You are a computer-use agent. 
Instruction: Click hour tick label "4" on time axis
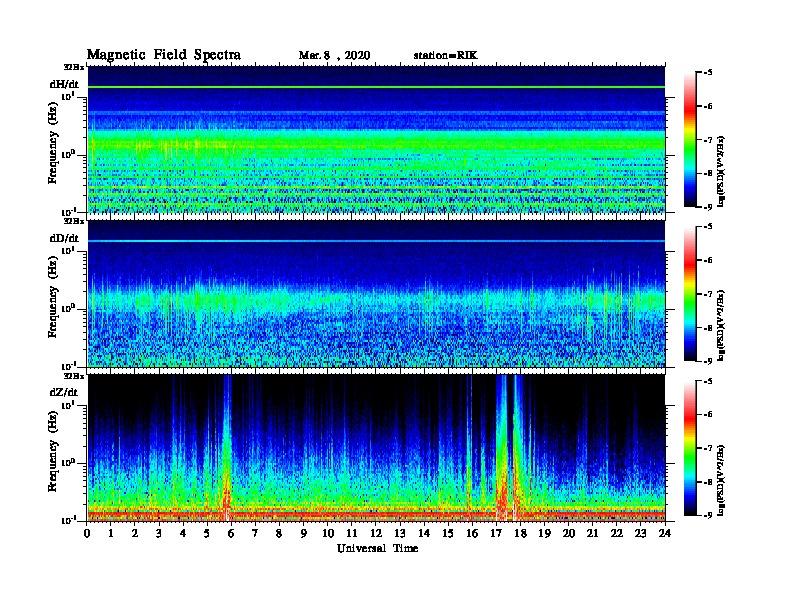pos(183,533)
